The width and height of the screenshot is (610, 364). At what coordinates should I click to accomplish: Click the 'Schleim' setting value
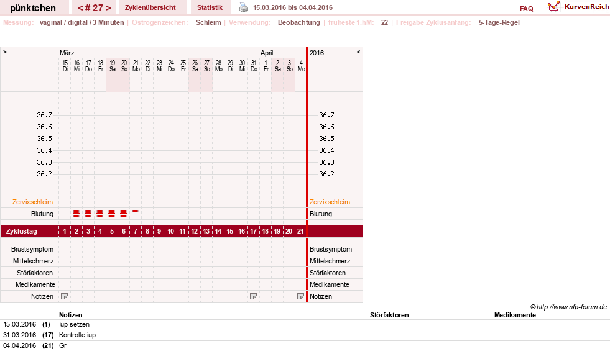pyautogui.click(x=208, y=22)
